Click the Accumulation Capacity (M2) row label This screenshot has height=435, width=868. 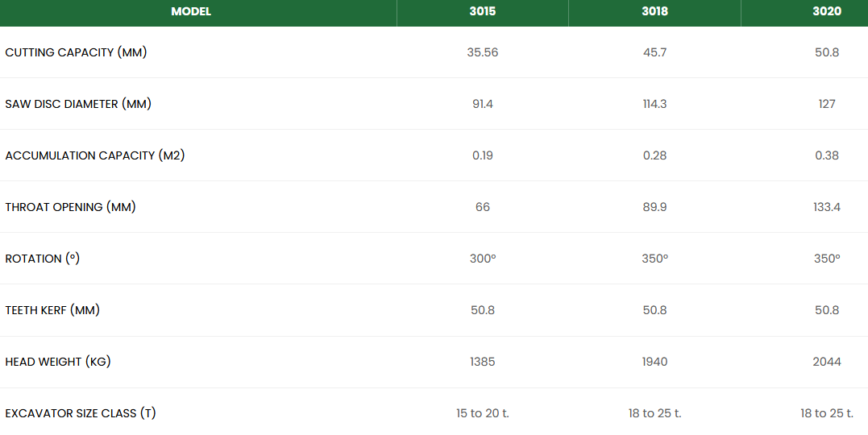(95, 155)
